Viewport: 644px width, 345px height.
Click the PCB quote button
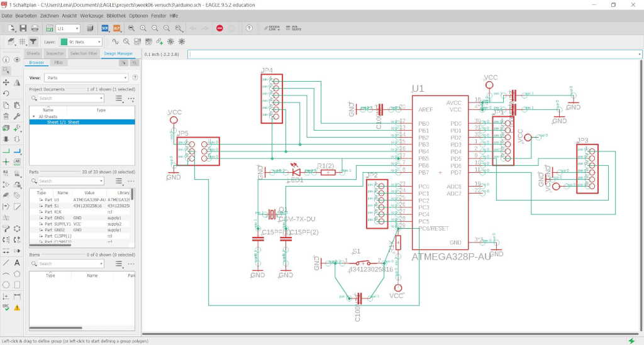[294, 28]
